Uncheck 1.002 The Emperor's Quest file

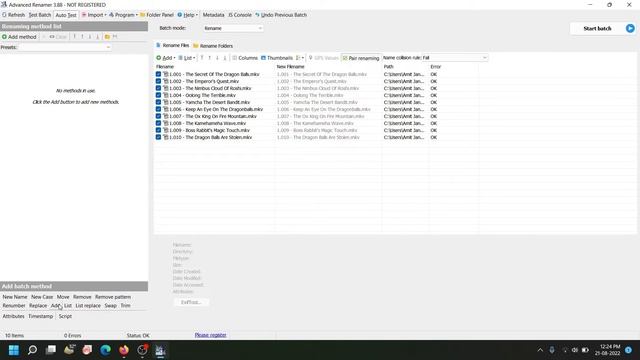pyautogui.click(x=158, y=81)
